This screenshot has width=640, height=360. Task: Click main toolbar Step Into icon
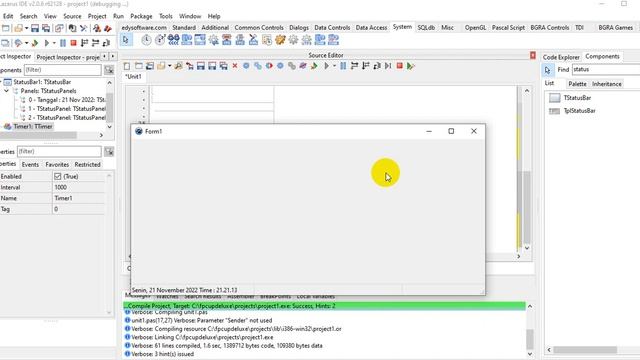click(x=84, y=43)
